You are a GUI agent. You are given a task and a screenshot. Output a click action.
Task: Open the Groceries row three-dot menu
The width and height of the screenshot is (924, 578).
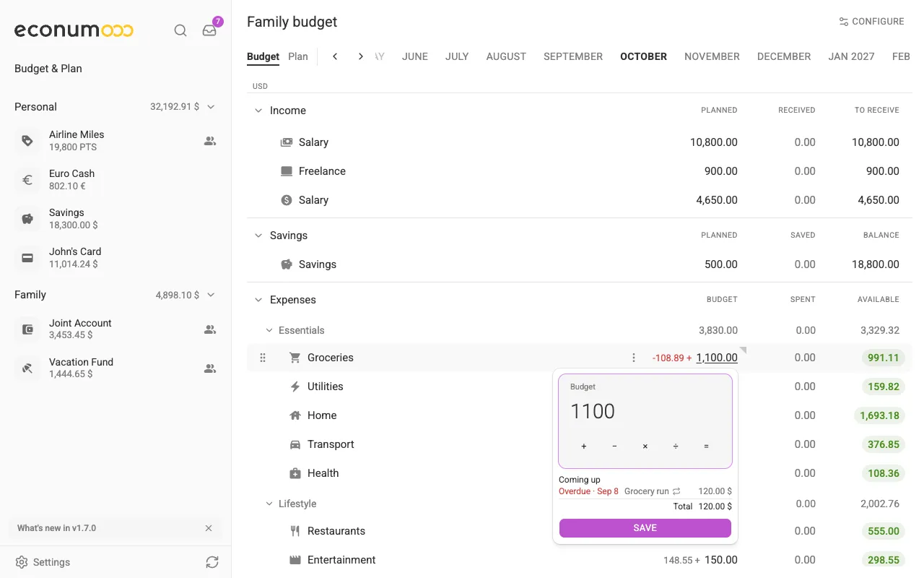pyautogui.click(x=634, y=358)
